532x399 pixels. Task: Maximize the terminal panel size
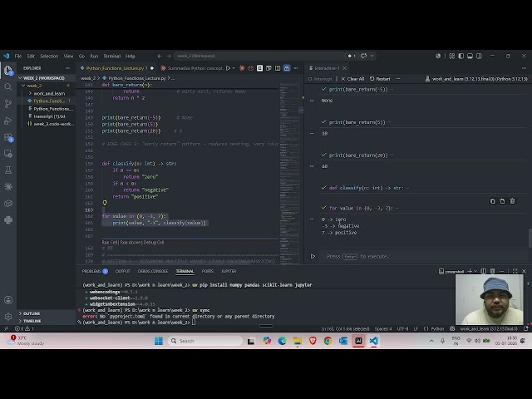[x=515, y=271]
